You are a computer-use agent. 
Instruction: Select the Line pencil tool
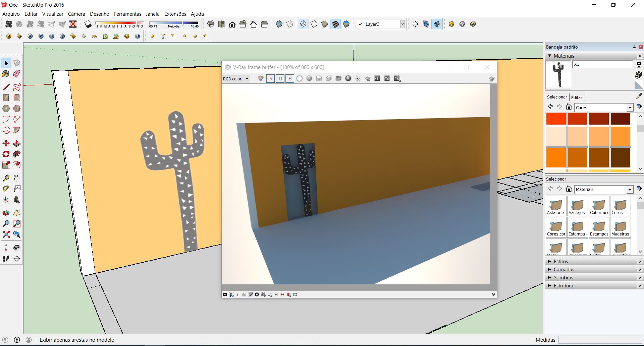point(6,87)
